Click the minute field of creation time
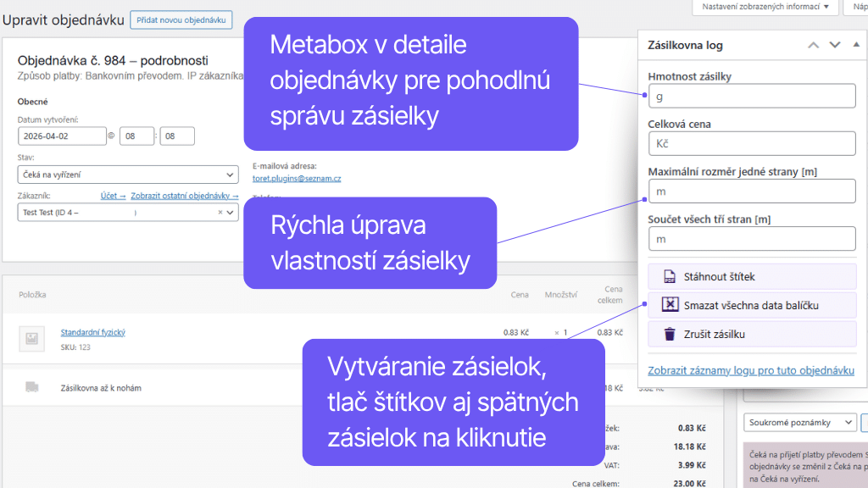Viewport: 868px width, 488px height. click(177, 136)
